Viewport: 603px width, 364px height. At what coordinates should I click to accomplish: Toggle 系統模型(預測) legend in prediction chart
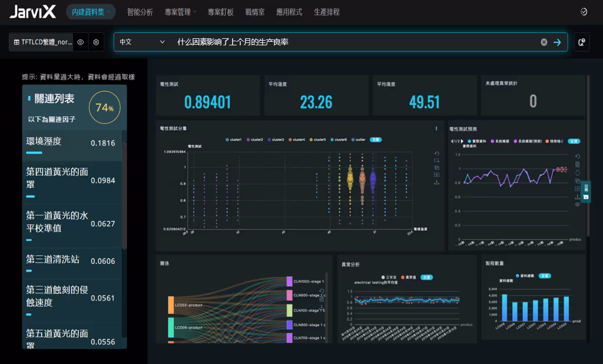pos(527,141)
